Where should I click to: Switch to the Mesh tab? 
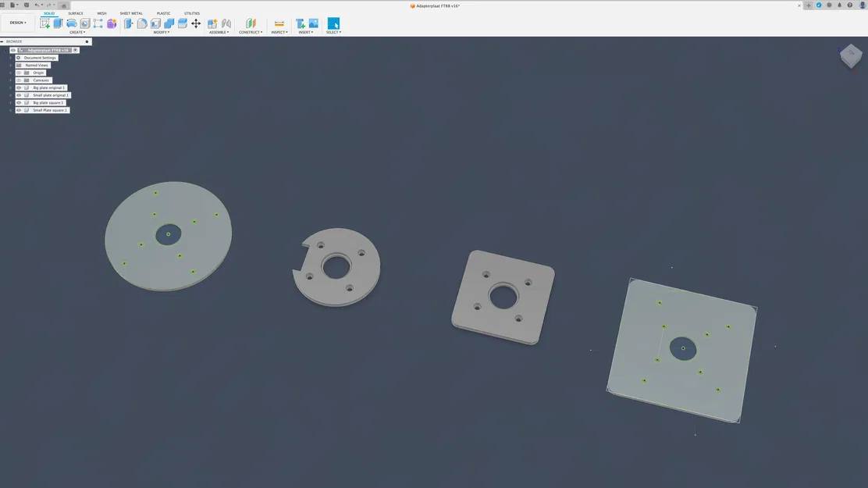tap(101, 13)
